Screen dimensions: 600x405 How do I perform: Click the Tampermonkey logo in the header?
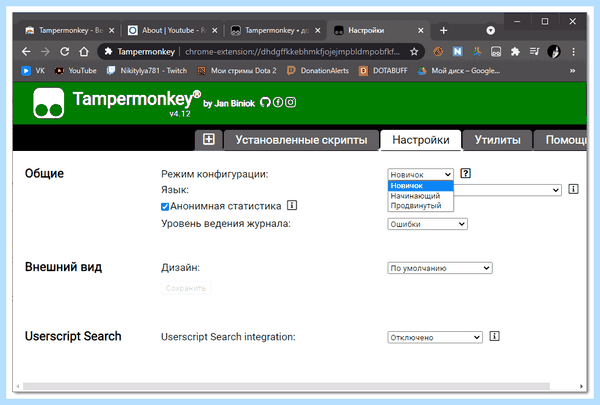[x=49, y=103]
